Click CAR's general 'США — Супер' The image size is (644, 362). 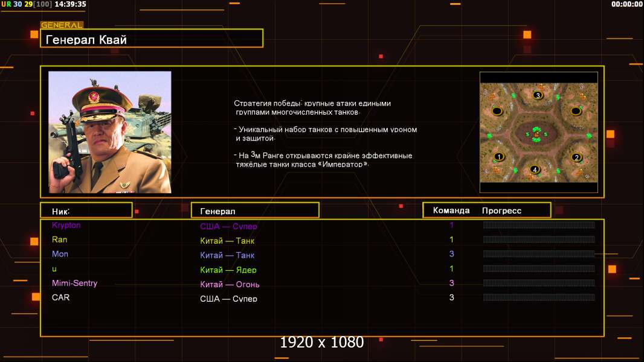(x=228, y=299)
